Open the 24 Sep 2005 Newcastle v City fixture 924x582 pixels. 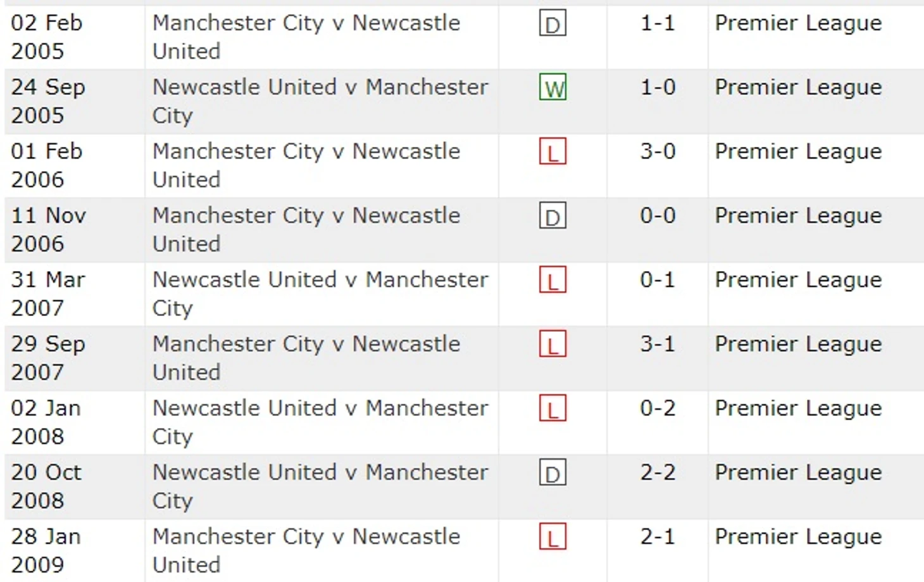coord(320,101)
